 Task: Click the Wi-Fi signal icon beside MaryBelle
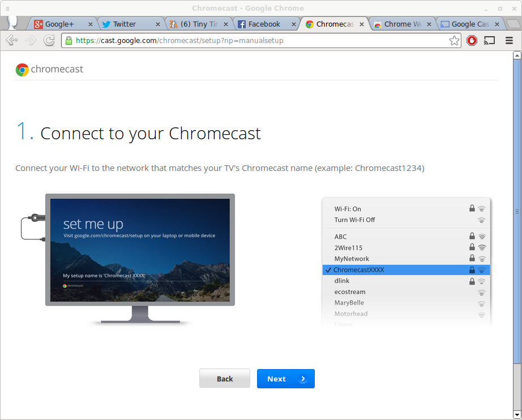coord(482,304)
